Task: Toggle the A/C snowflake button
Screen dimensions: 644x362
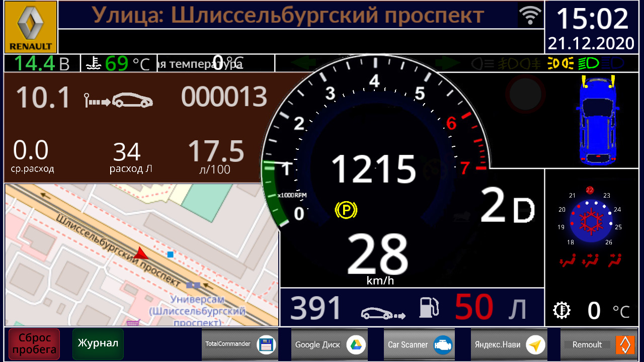Action: click(590, 220)
